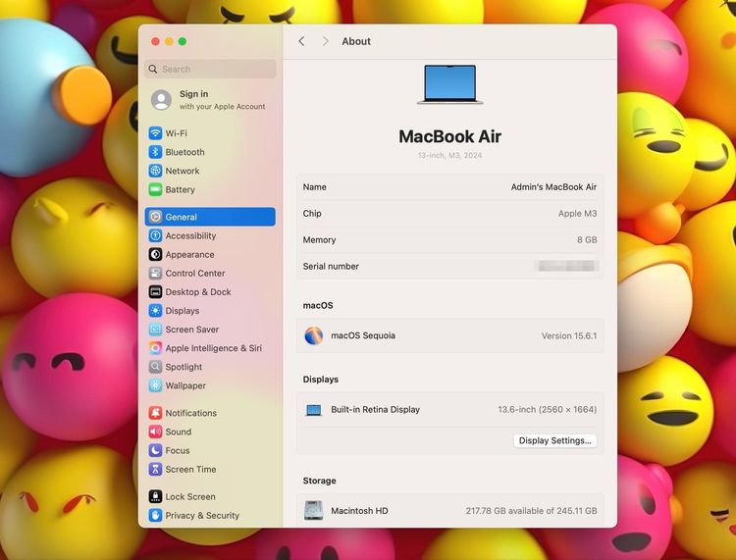Click the 13-inch, M3, 2024 subtitle
Viewport: 736px width, 560px height.
pos(449,155)
